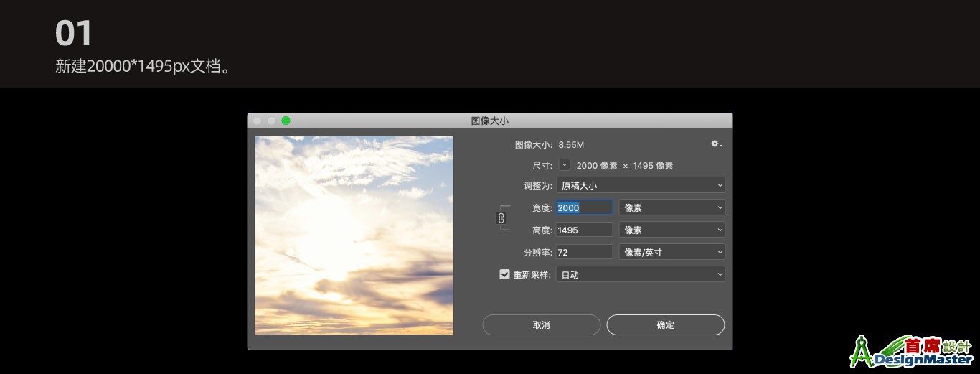Click the 宽度 width field showing 2000
Viewport: 980px width, 374px height.
pyautogui.click(x=585, y=207)
